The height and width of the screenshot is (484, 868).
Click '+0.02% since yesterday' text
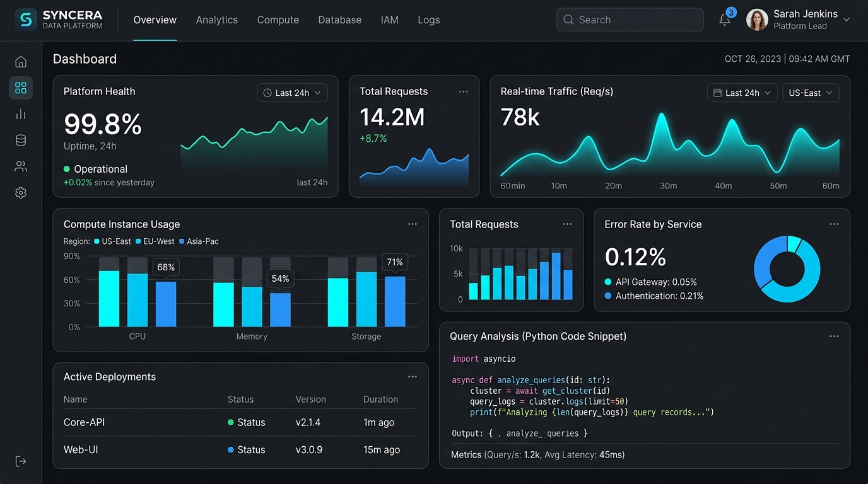pyautogui.click(x=109, y=183)
